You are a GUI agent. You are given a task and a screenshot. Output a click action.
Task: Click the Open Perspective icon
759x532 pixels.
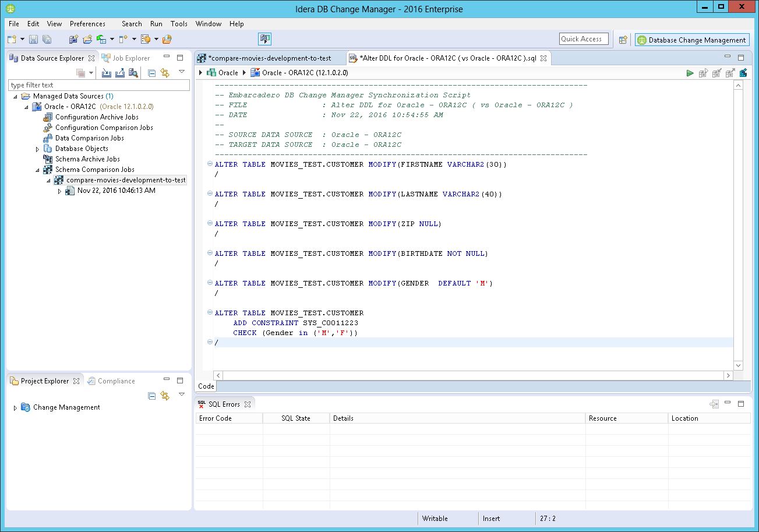point(623,40)
